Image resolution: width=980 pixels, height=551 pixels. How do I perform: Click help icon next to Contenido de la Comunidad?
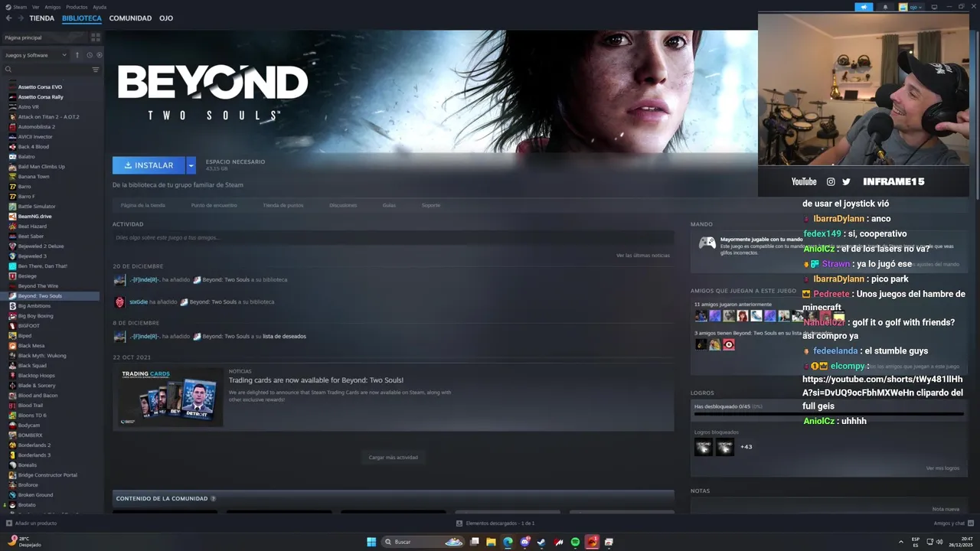click(213, 498)
